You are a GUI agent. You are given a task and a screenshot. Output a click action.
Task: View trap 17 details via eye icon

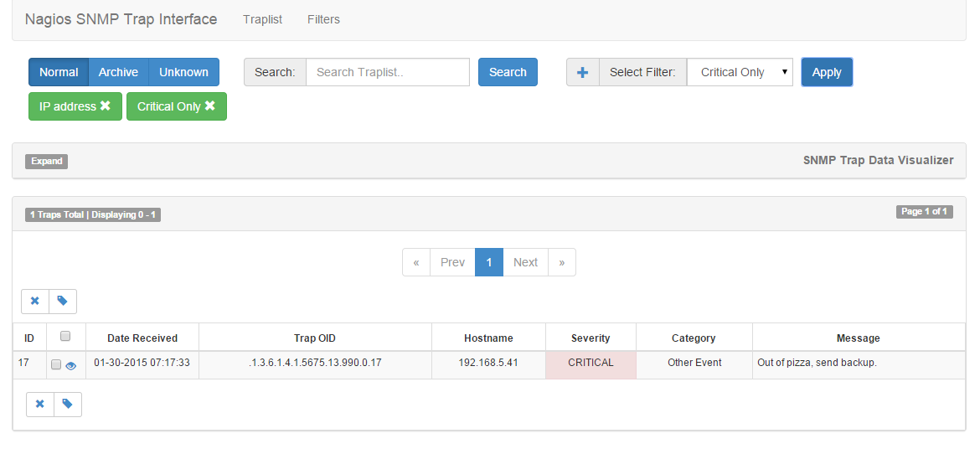[x=71, y=365]
